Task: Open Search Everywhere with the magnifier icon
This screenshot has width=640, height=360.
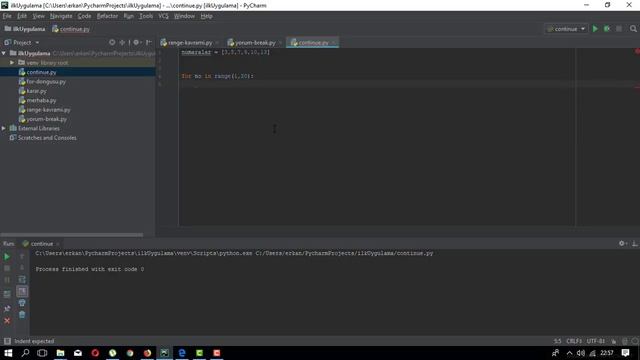Action: click(x=633, y=29)
